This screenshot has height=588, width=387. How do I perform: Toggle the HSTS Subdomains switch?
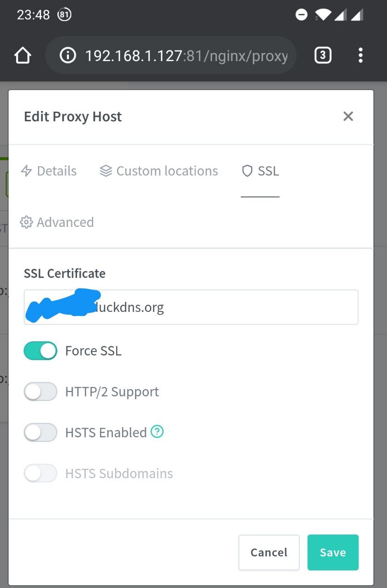tap(40, 474)
